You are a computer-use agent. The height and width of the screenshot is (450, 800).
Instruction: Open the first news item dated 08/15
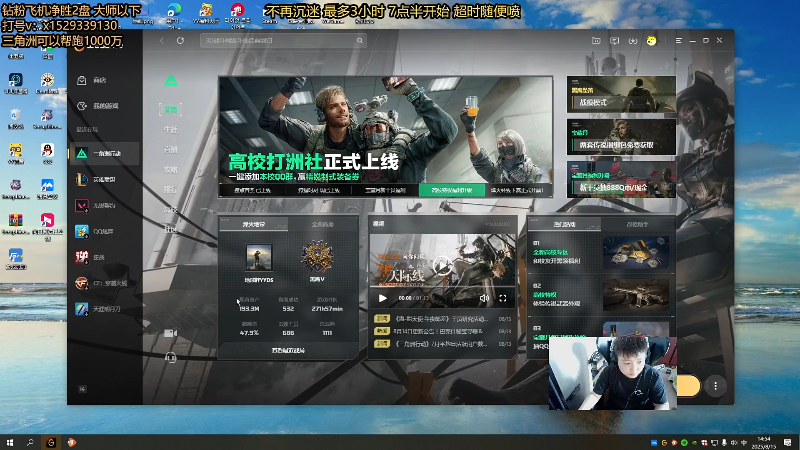coord(442,319)
